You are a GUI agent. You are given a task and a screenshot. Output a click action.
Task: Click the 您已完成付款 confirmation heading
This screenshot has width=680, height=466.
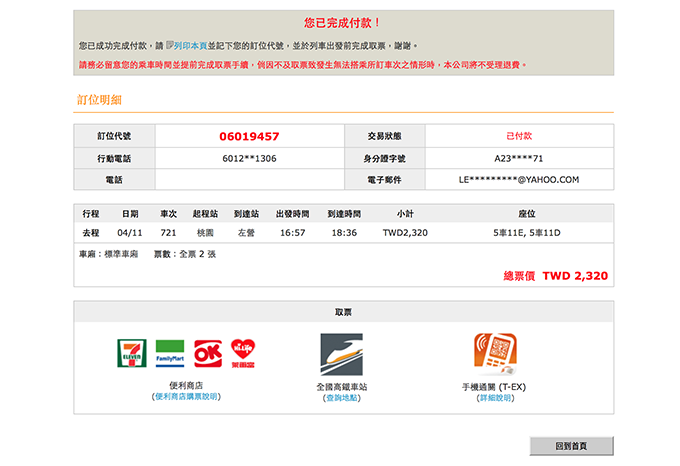click(x=343, y=22)
